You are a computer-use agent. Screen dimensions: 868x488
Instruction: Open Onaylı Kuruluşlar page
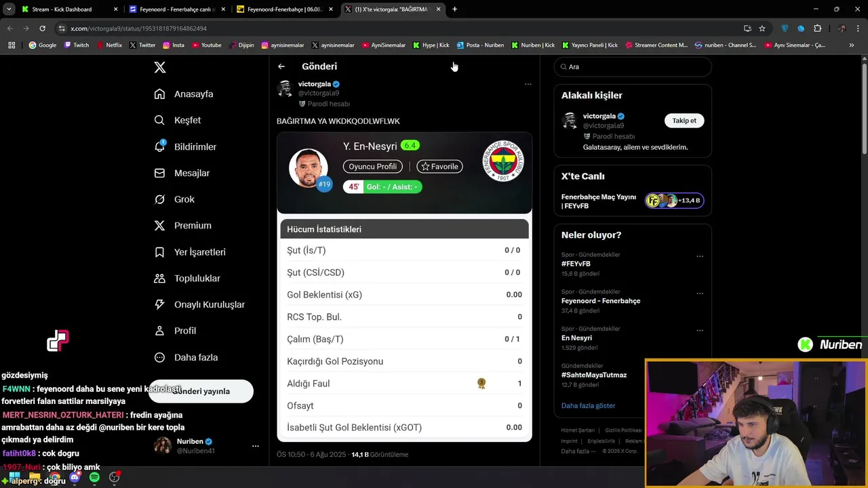[x=199, y=304]
